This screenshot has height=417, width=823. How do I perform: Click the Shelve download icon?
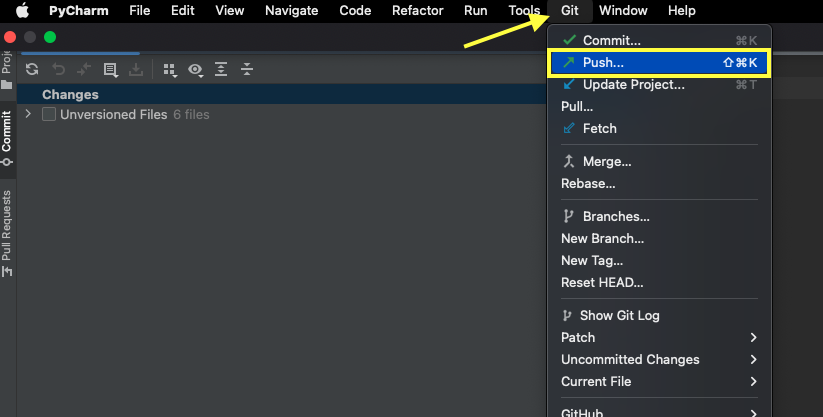[136, 69]
